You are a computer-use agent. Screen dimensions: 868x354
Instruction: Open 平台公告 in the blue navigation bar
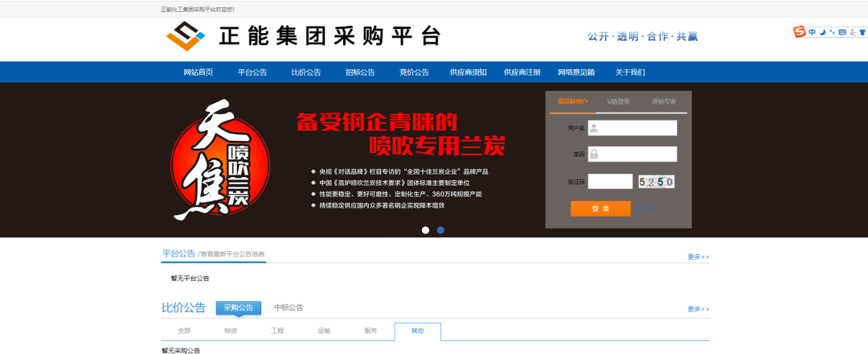[x=252, y=72]
